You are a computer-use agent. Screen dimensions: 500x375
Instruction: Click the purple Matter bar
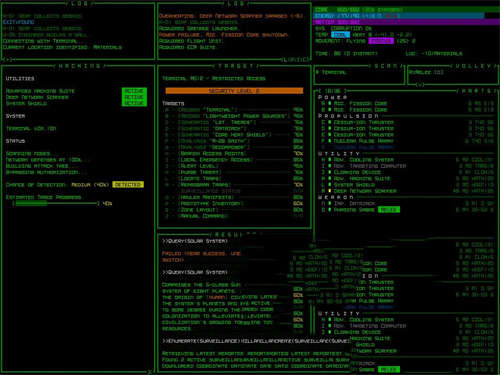406,22
